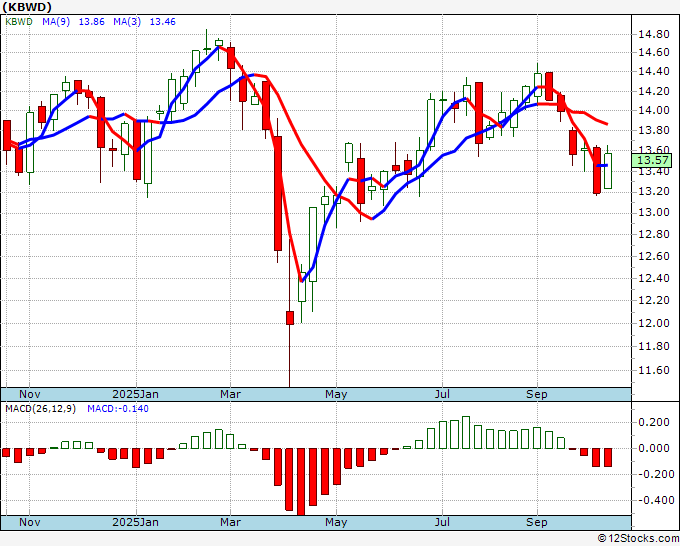Screen dimensions: 680x546
Task: Click the "12.00" price axis label
Action: 654,323
